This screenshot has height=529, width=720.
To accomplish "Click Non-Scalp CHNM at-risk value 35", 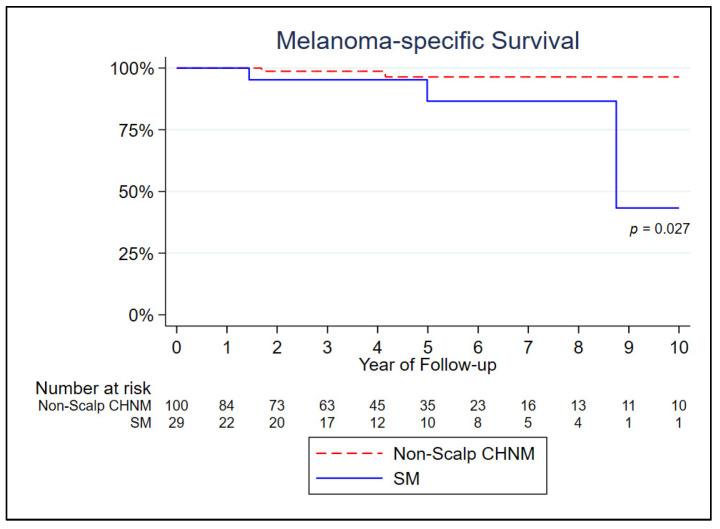I will coord(428,405).
